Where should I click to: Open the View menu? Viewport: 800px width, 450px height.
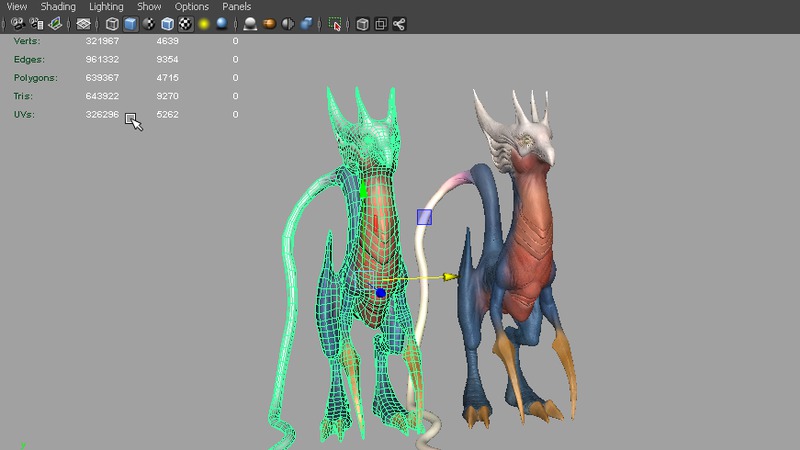coord(17,7)
